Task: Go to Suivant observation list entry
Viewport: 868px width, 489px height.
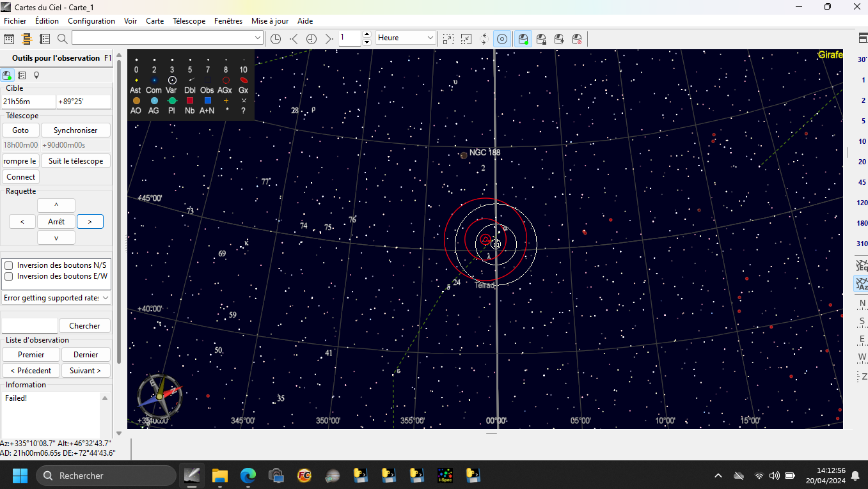Action: [x=85, y=371]
